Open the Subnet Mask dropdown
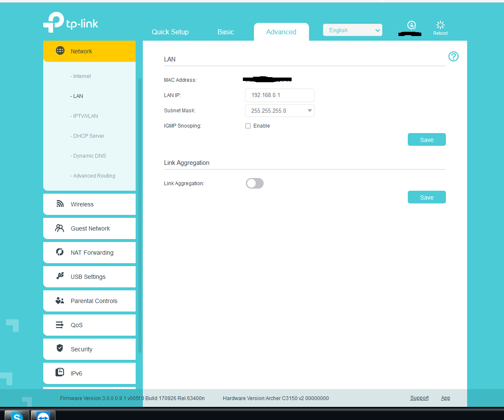504x420 pixels. pyautogui.click(x=279, y=111)
